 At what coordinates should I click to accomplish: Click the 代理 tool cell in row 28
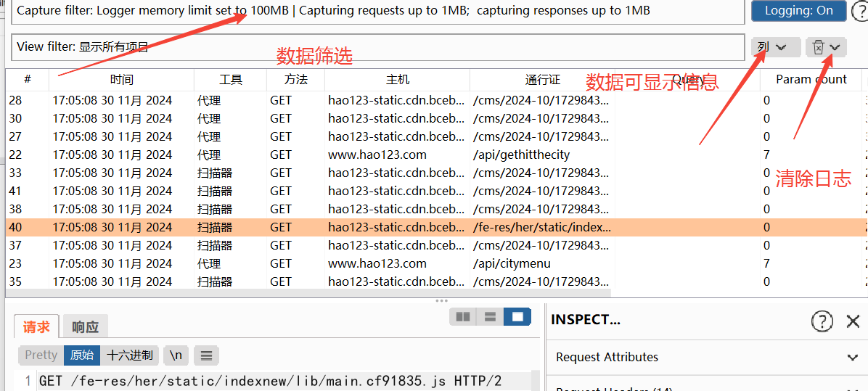[209, 101]
